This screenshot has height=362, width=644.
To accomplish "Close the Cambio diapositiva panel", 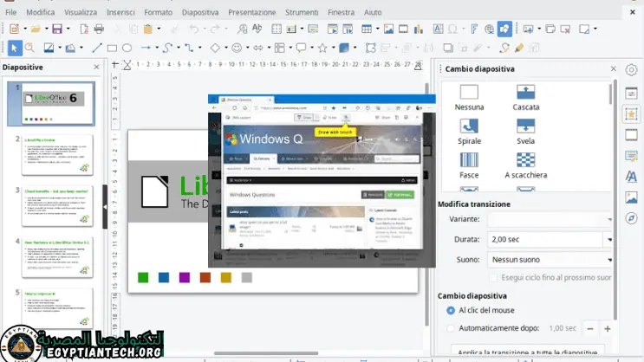I will coord(613,68).
